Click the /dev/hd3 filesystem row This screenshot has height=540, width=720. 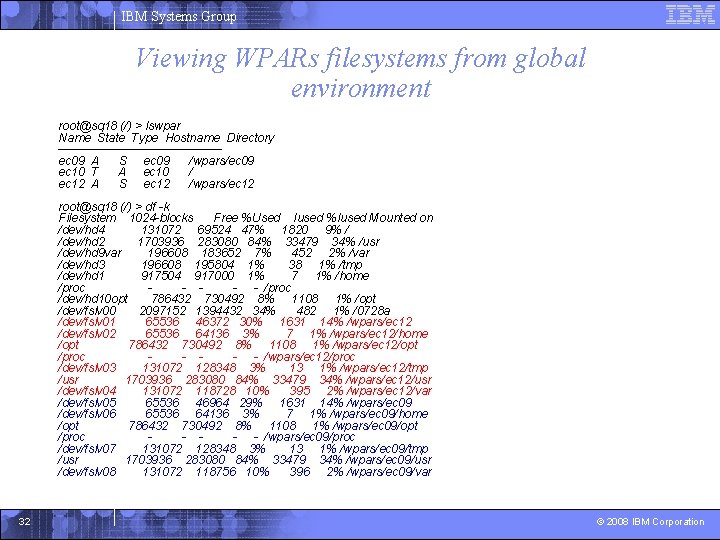pos(210,264)
